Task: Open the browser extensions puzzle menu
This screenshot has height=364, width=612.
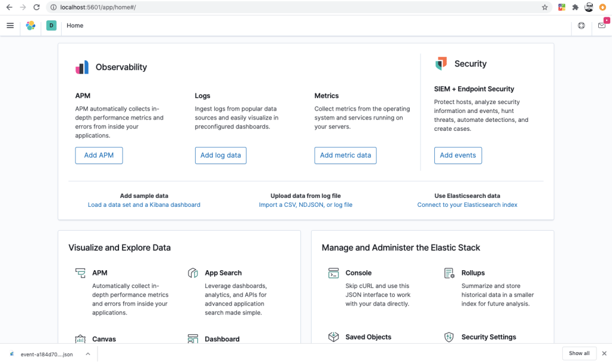Action: click(x=575, y=8)
